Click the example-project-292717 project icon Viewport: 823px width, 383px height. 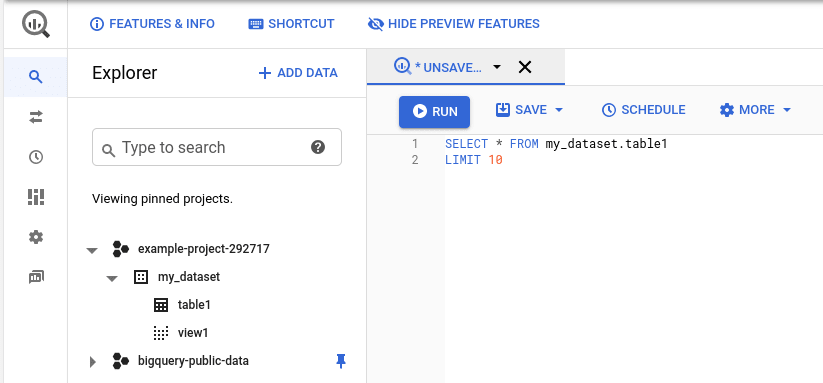pos(121,249)
